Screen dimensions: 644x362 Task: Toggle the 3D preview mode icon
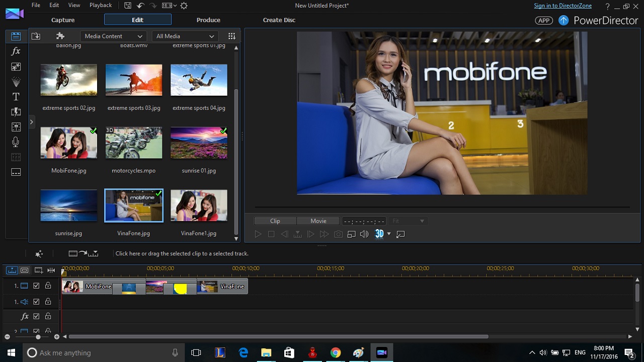[379, 234]
